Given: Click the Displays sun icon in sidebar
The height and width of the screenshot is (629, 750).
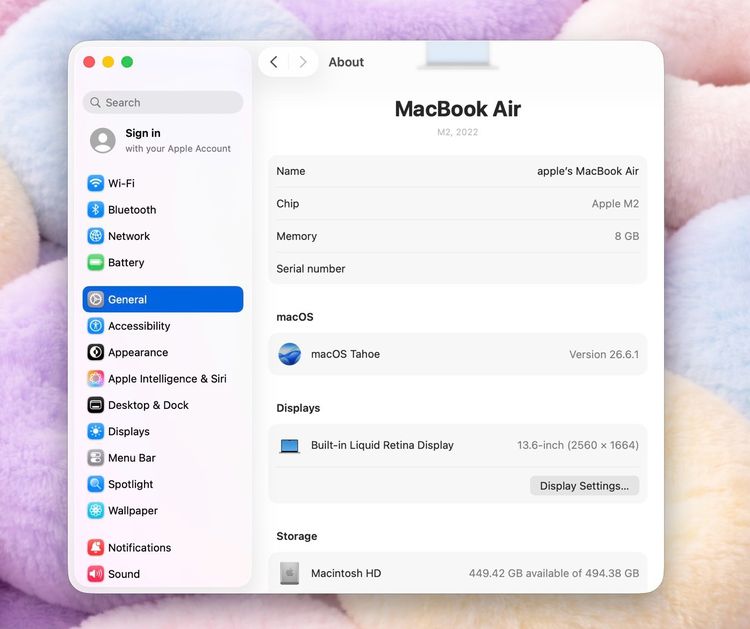Looking at the screenshot, I should click(96, 431).
